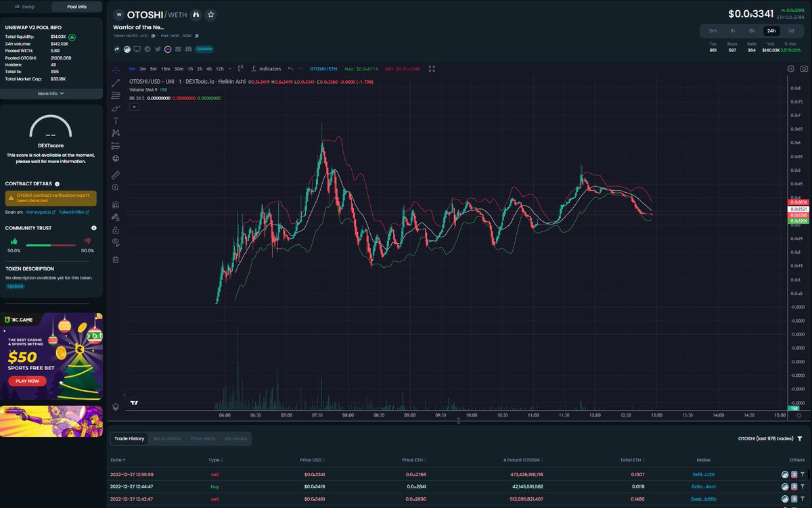Toggle stay in drawing mode

[x=116, y=217]
